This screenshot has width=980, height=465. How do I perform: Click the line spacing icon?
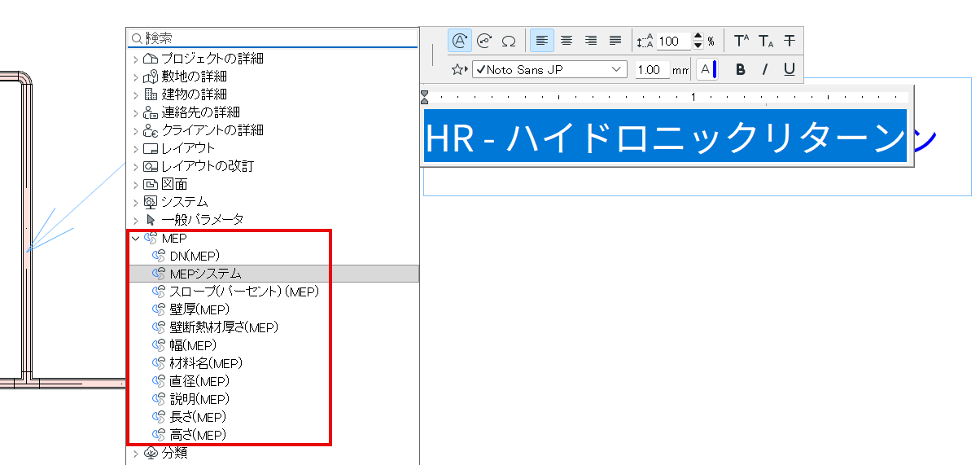click(645, 41)
